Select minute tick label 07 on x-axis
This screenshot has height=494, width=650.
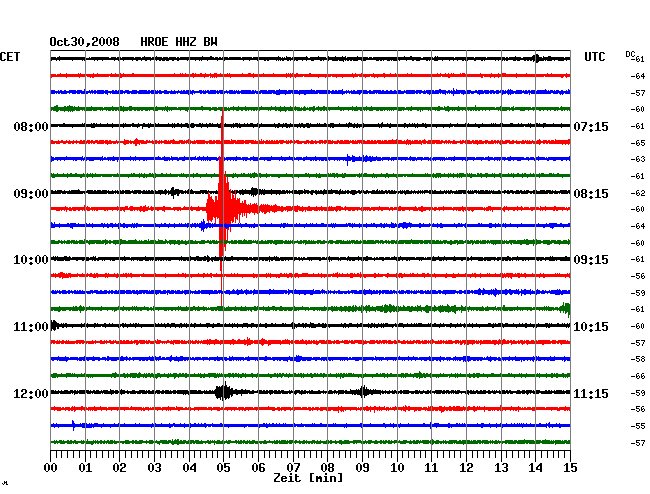coord(293,467)
